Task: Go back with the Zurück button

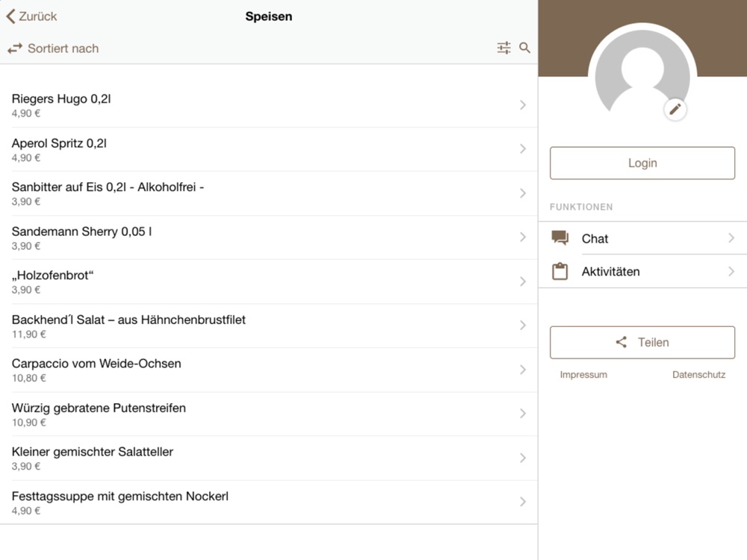Action: [31, 16]
